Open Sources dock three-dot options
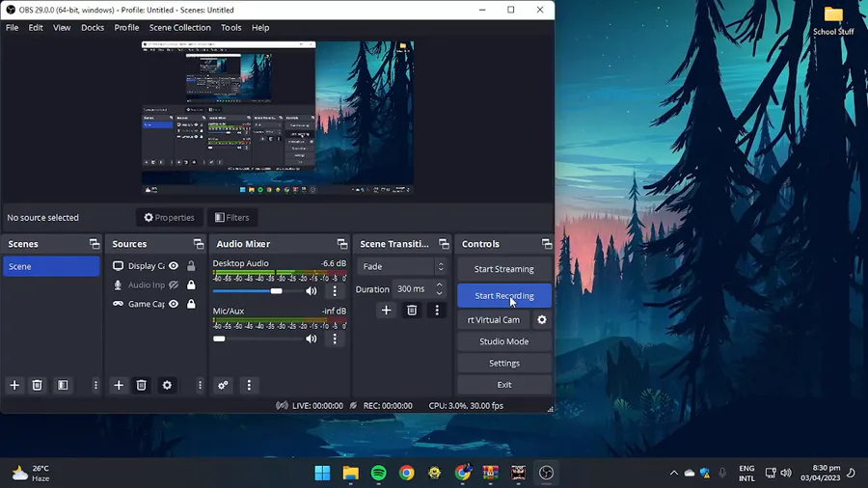This screenshot has height=488, width=868. tap(200, 385)
